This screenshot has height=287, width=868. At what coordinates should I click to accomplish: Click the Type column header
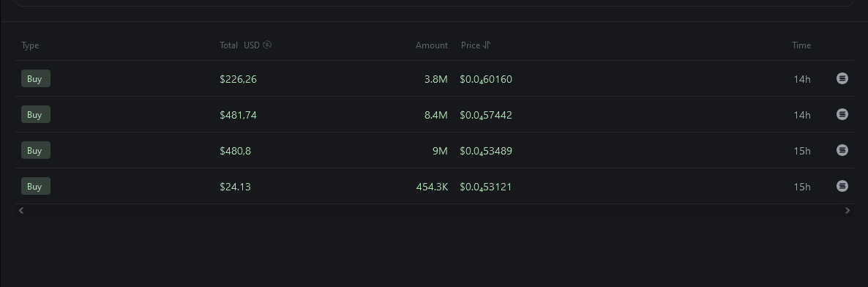30,45
